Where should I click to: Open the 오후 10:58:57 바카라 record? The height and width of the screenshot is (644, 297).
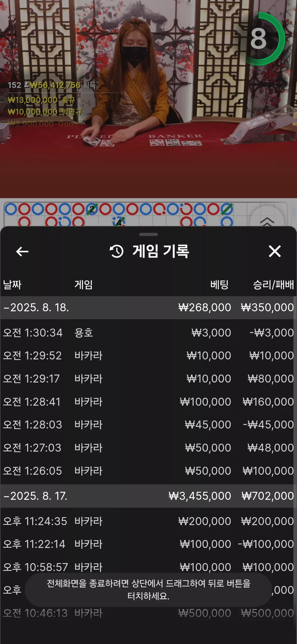(148, 567)
